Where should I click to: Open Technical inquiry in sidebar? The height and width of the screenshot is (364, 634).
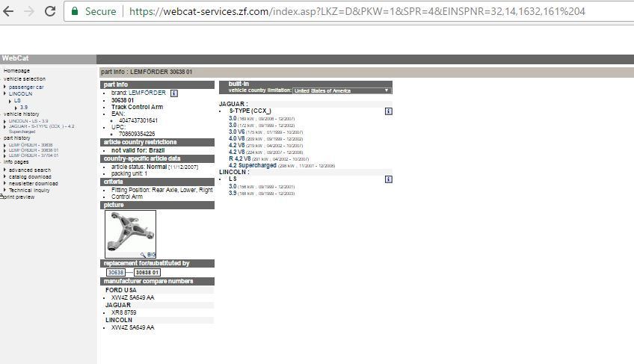[29, 190]
